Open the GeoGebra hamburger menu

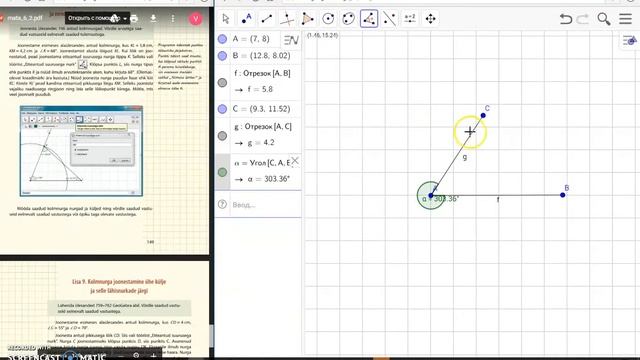coord(625,19)
